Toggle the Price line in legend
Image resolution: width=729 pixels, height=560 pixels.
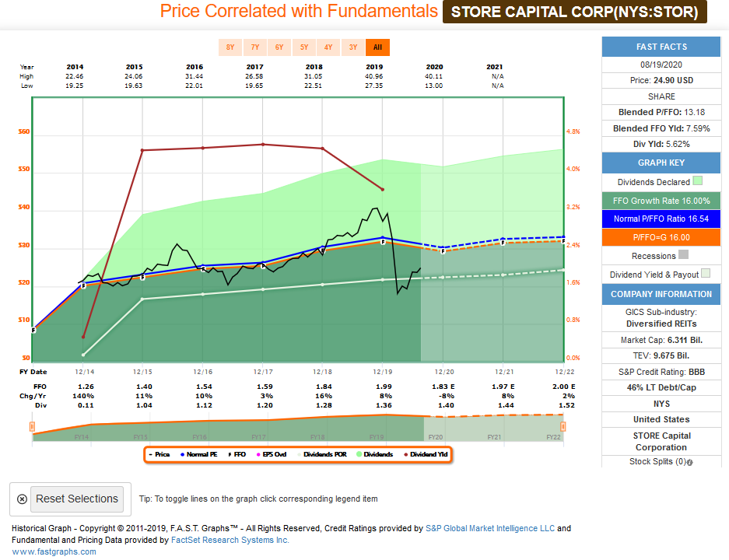tap(159, 454)
